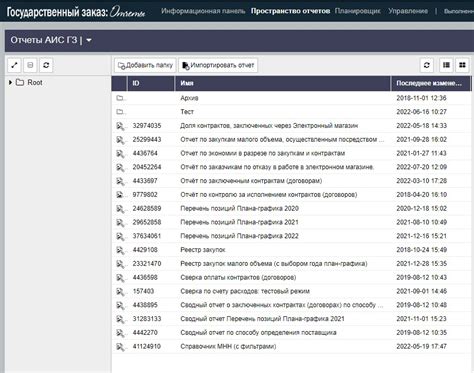Select Перечень позиций Плана-графика 2020
This screenshot has width=474, height=373.
tap(239, 209)
